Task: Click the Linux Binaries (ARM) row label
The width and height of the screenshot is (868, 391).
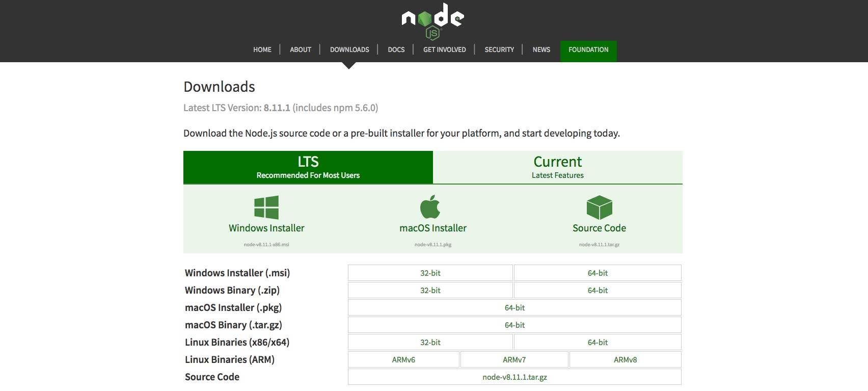Action: (230, 359)
